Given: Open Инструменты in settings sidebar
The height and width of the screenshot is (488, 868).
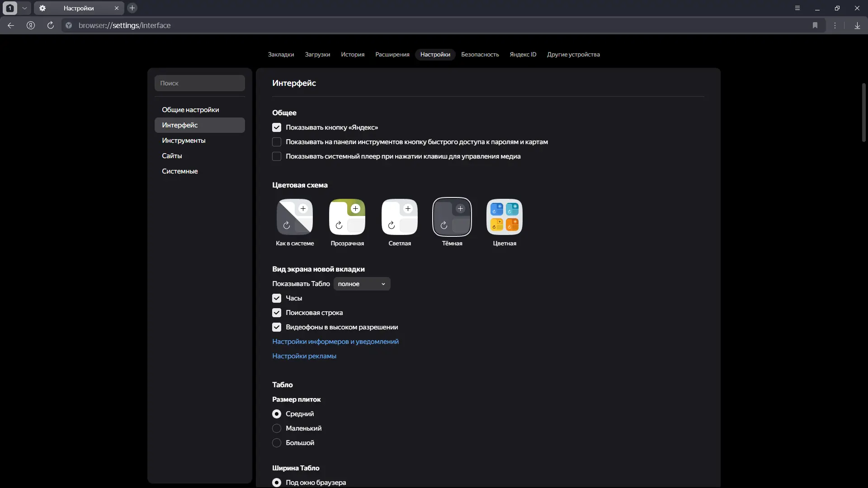Looking at the screenshot, I should pos(184,141).
